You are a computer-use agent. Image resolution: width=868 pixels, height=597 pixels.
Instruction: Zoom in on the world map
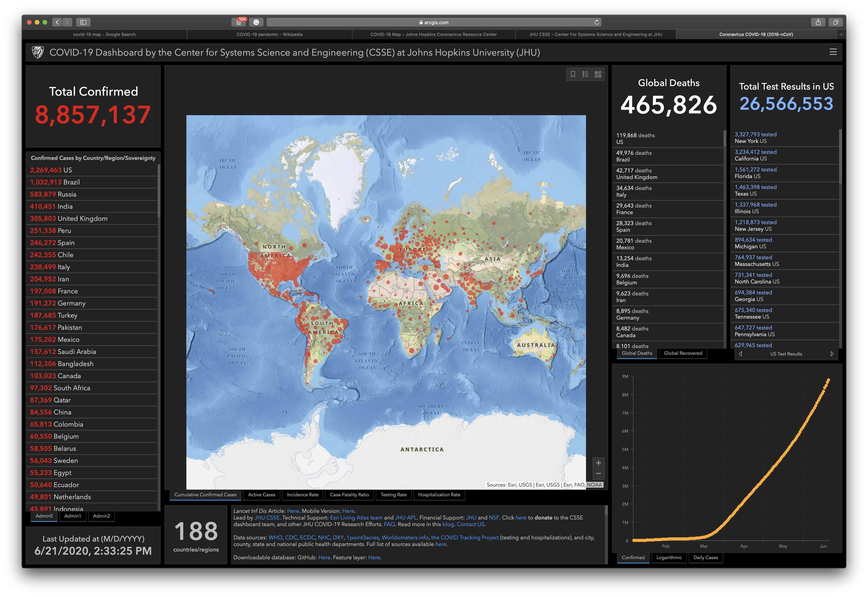point(598,463)
